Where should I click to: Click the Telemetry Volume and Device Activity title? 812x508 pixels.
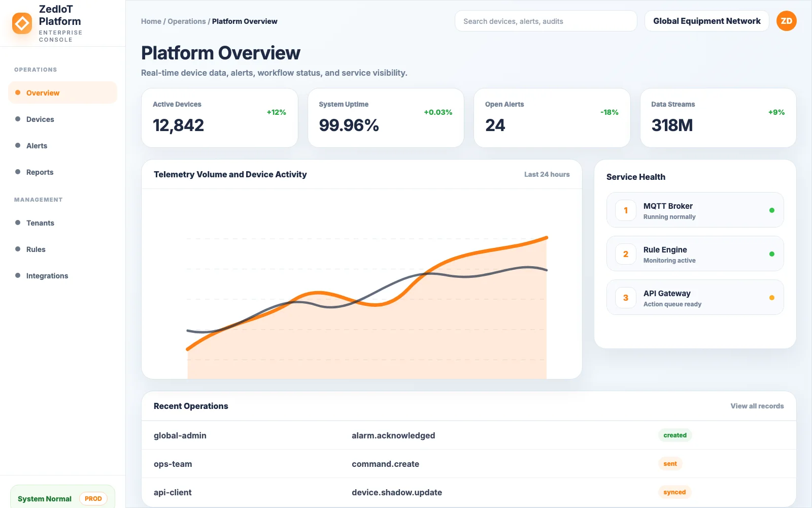pos(230,174)
